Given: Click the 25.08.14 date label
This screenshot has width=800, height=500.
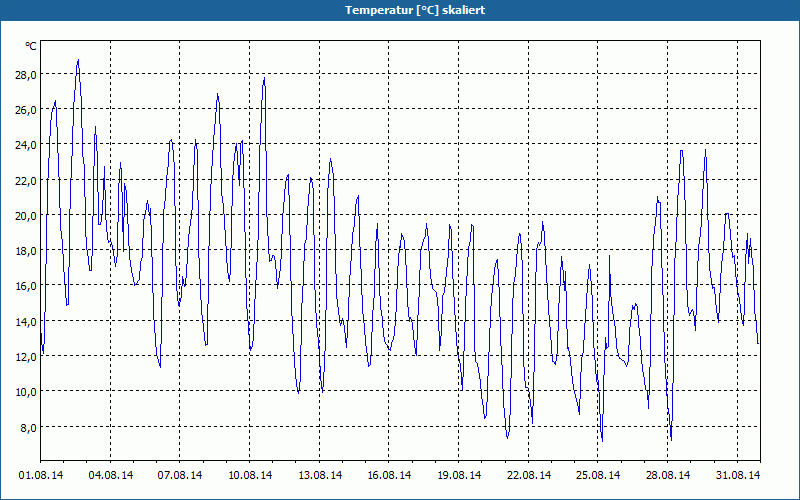Looking at the screenshot, I should (598, 475).
